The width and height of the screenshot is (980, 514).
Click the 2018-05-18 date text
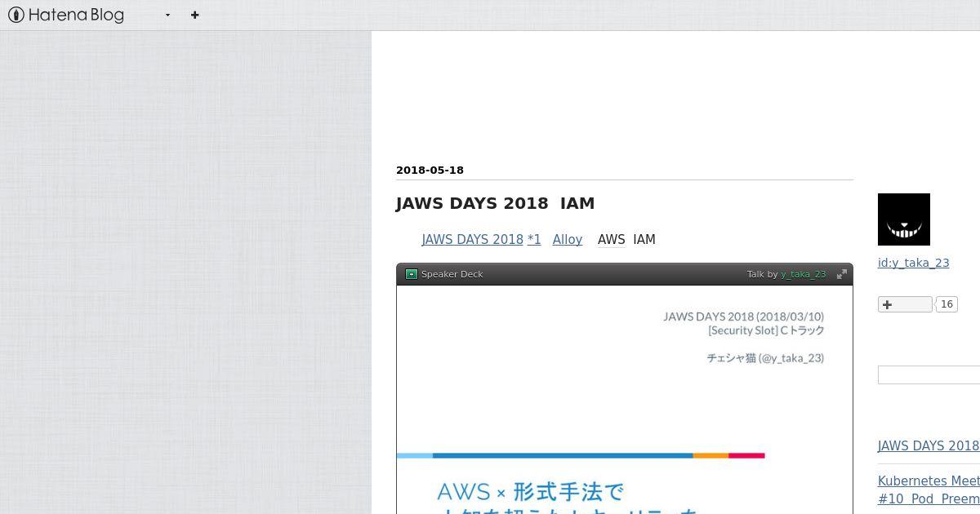(430, 171)
